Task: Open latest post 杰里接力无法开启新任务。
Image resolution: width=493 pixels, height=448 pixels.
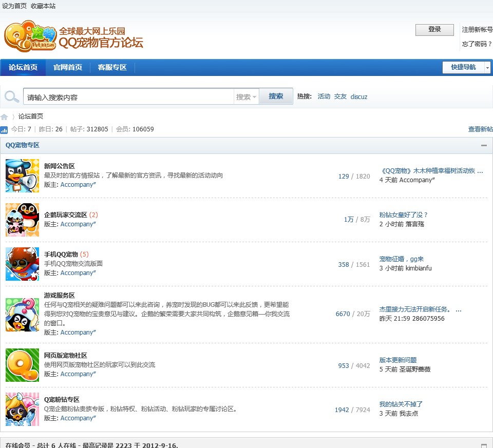Action: (x=421, y=309)
